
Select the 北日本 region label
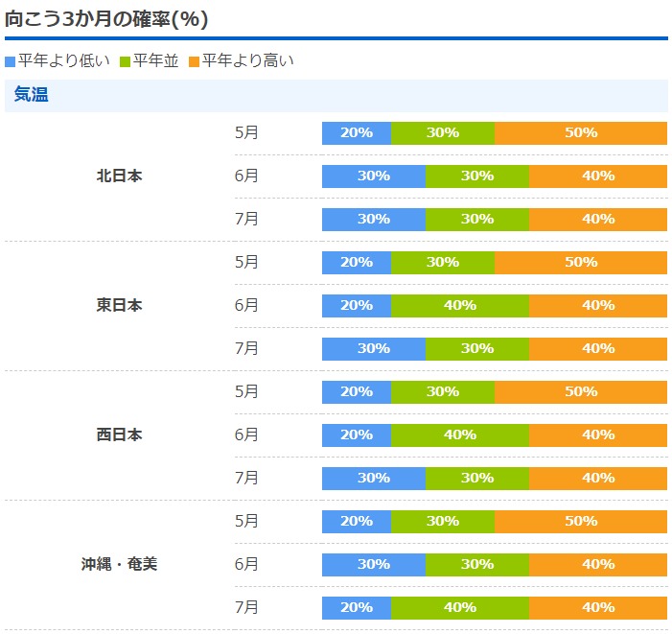pos(119,176)
